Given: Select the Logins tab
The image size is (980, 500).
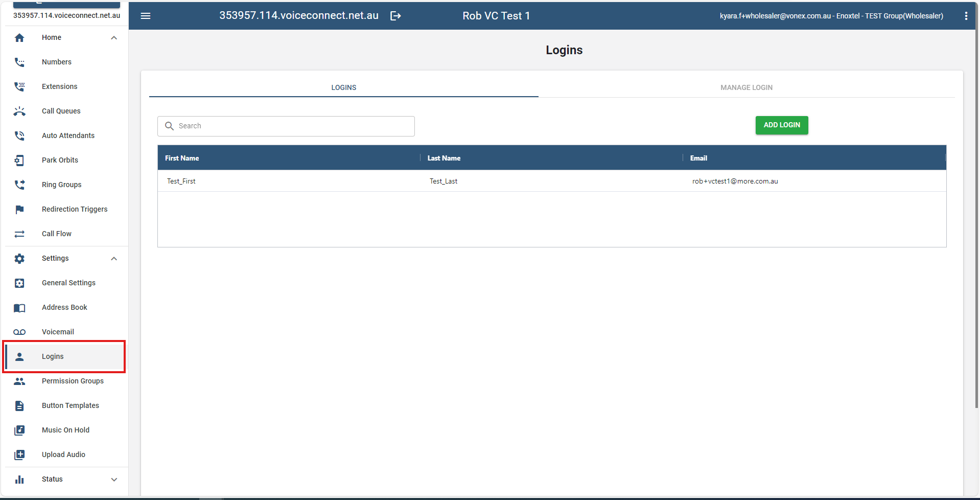Looking at the screenshot, I should [x=343, y=87].
